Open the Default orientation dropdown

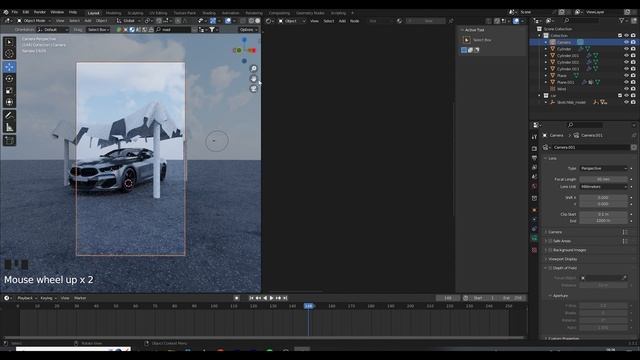(x=53, y=29)
